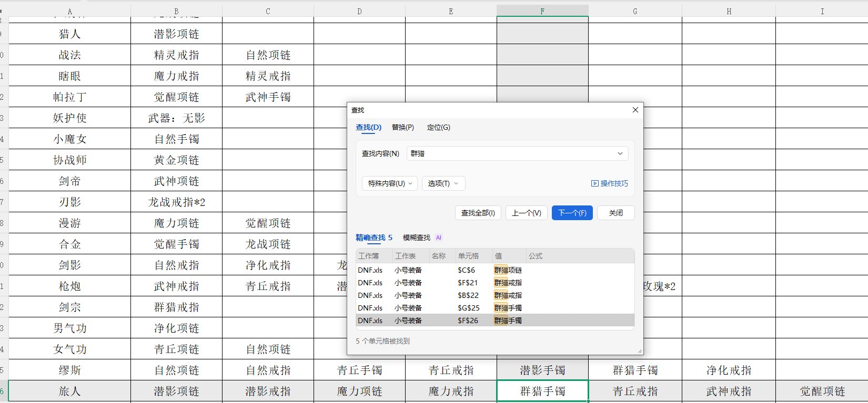Open the 特殊内容(U) dropdown
868x403 pixels.
[x=389, y=183]
